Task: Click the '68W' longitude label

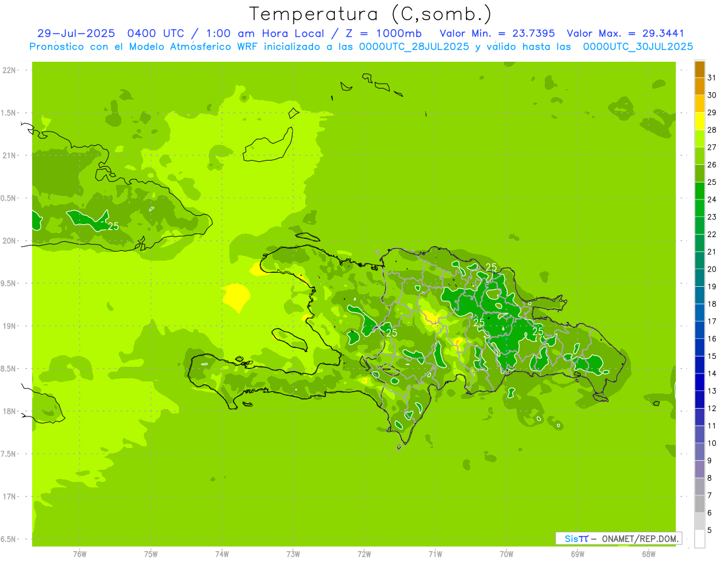Action: tap(649, 554)
